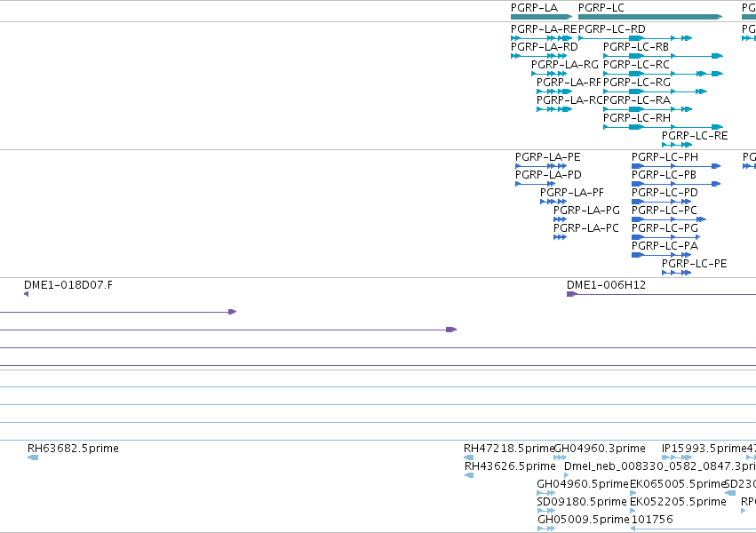This screenshot has width=756, height=533.
Task: Select protein PGRP-LC-PA
Action: click(x=662, y=255)
